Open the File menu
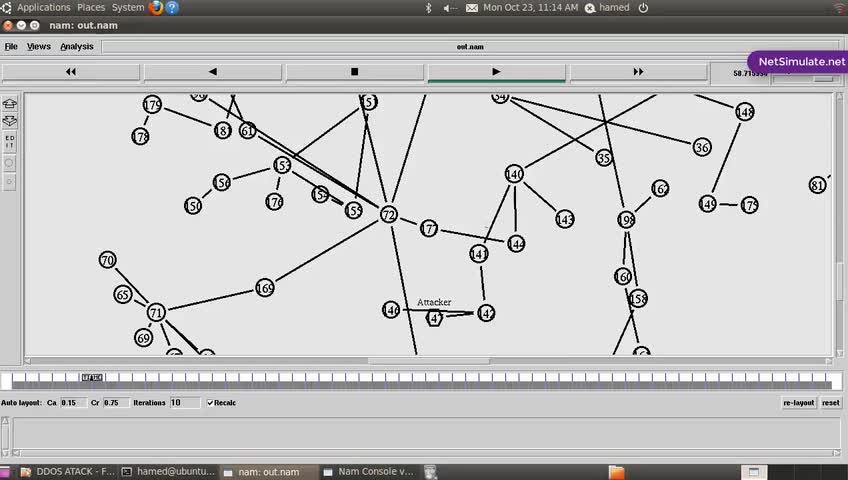848x480 pixels. click(x=11, y=46)
